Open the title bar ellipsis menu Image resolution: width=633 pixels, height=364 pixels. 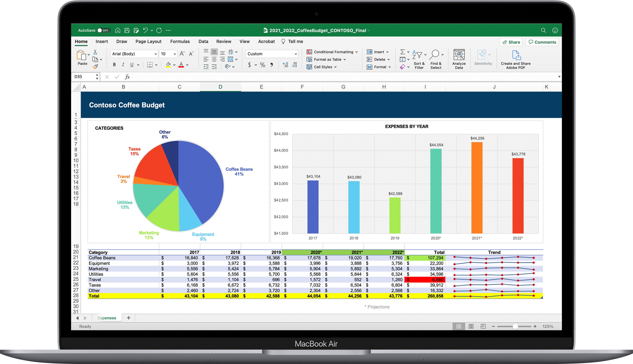pos(168,30)
